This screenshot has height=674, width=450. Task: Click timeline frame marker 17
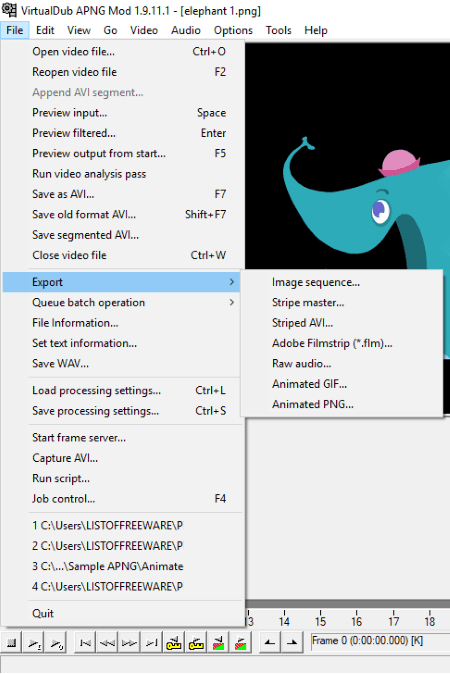[394, 621]
